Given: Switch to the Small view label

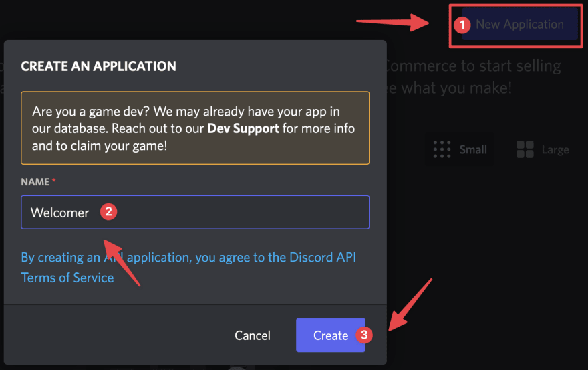Looking at the screenshot, I should [473, 149].
